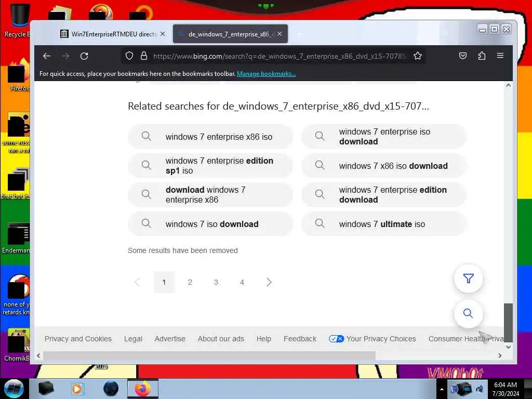Search windows 7 enterprise edition download

tap(384, 195)
